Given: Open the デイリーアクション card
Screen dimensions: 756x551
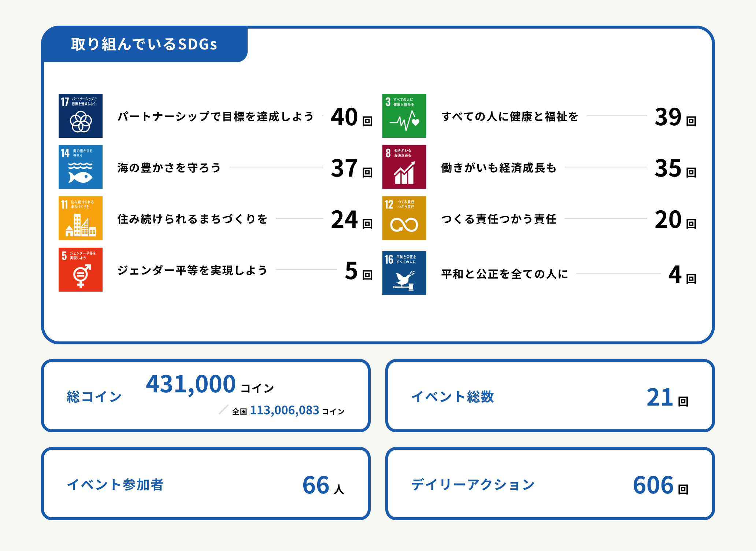Looking at the screenshot, I should [549, 484].
